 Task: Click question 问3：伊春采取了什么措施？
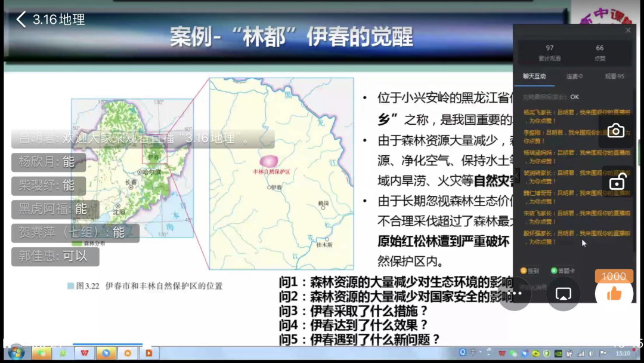354,311
